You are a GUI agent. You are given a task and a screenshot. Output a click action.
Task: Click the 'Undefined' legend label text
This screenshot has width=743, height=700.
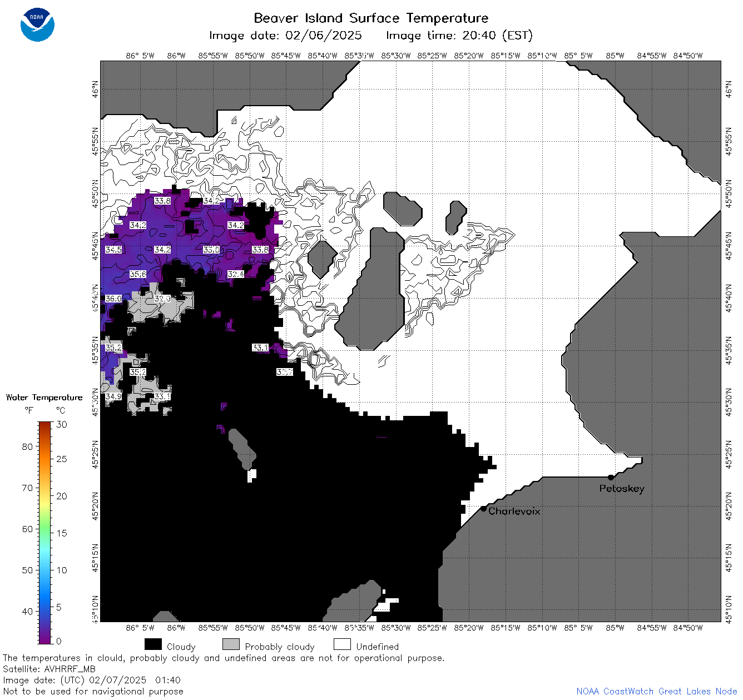point(378,647)
